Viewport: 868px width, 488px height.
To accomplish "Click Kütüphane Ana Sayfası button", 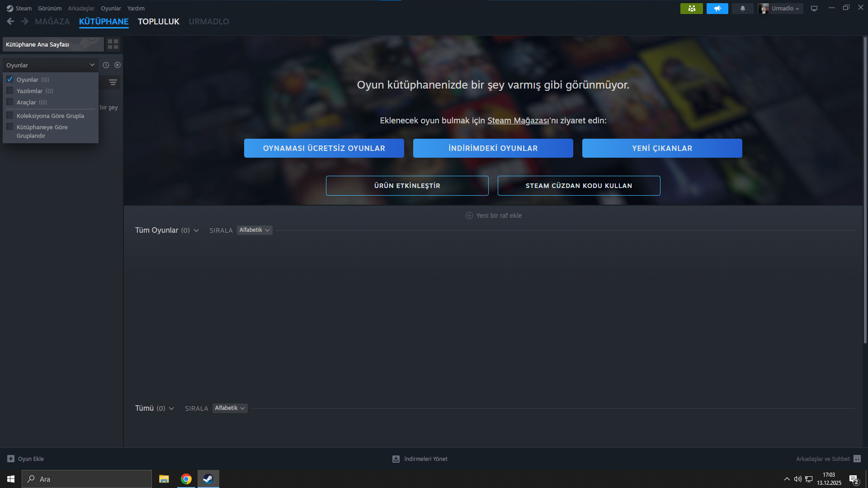I will [53, 44].
